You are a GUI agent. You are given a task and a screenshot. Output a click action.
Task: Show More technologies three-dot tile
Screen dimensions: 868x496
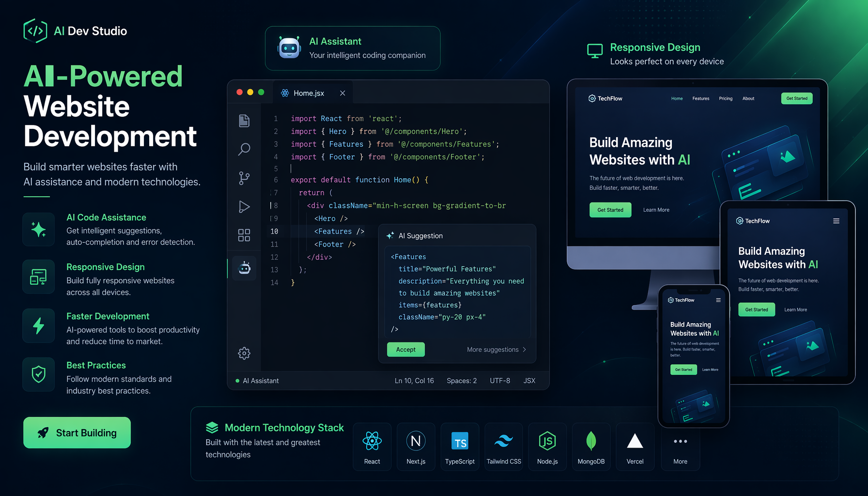(x=681, y=446)
